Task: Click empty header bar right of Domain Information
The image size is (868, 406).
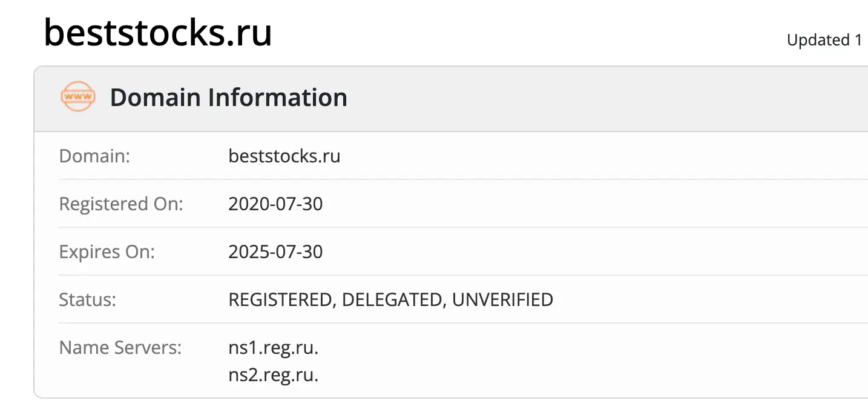Action: click(605, 98)
